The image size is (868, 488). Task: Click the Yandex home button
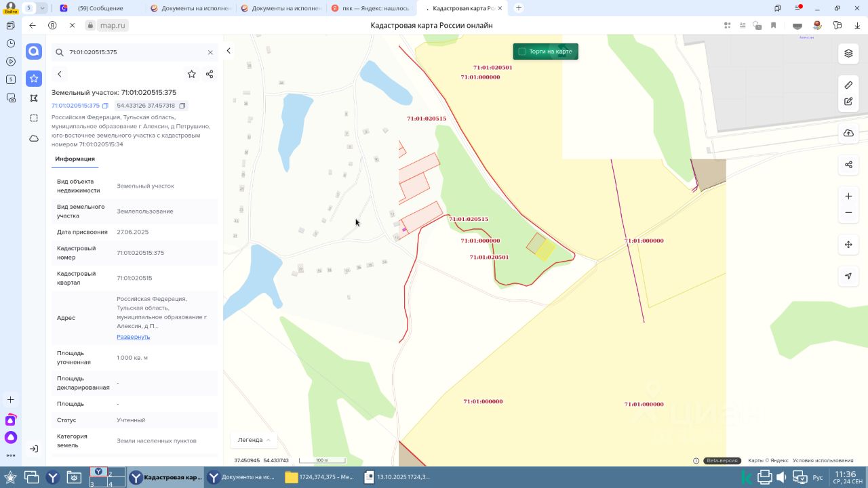[52, 25]
